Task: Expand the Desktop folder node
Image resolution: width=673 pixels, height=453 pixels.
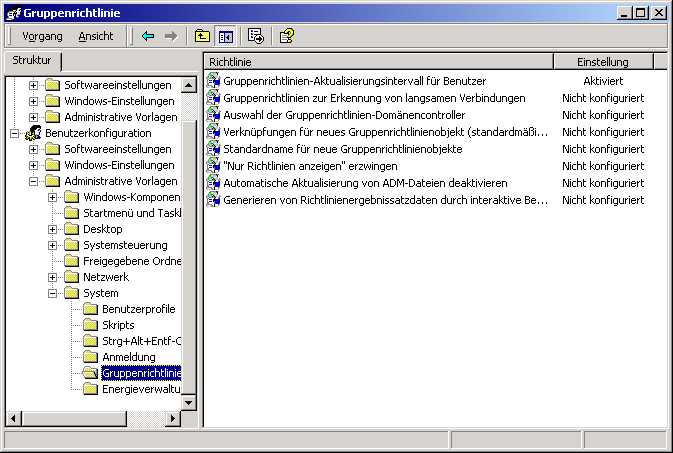Action: tap(52, 229)
